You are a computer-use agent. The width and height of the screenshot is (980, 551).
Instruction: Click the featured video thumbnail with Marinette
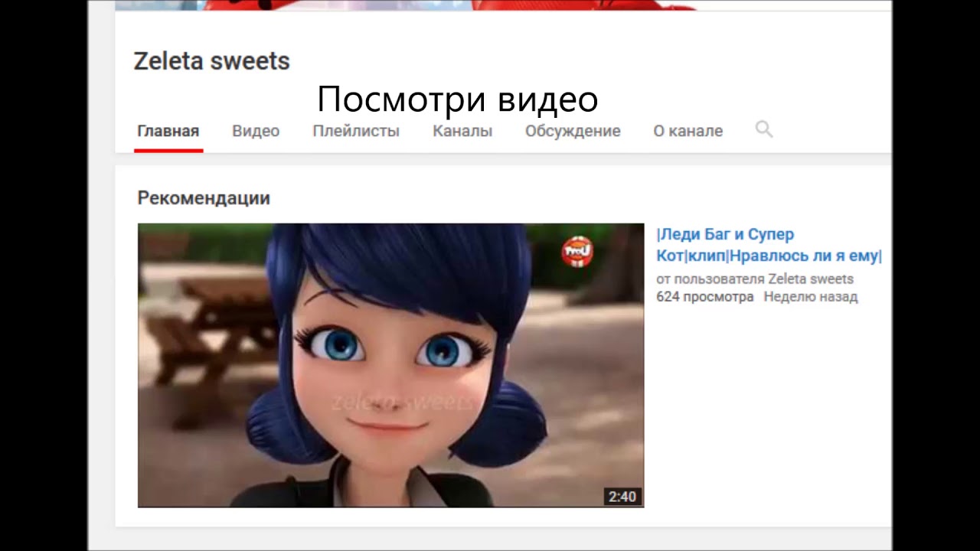(x=390, y=365)
